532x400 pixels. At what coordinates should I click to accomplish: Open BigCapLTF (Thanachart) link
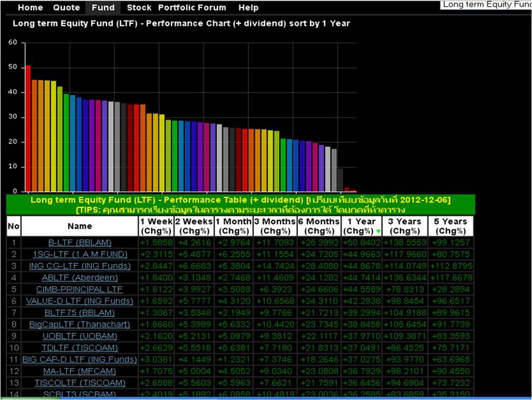(80, 324)
